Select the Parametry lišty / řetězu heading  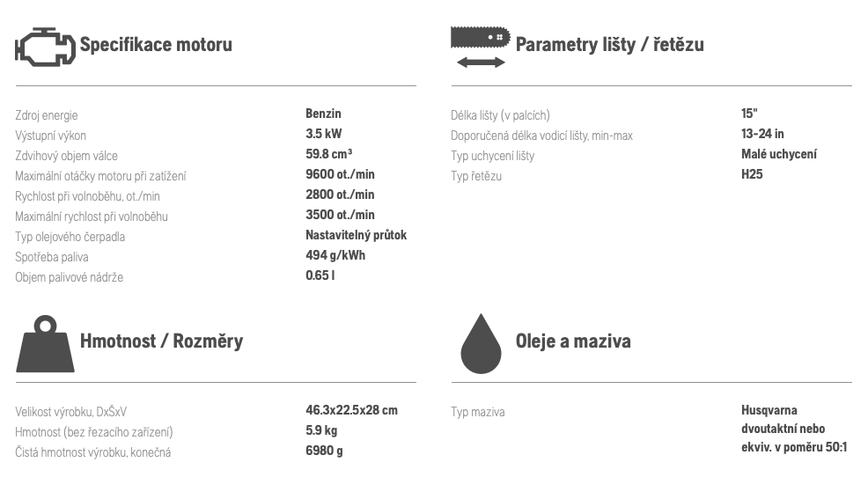609,44
